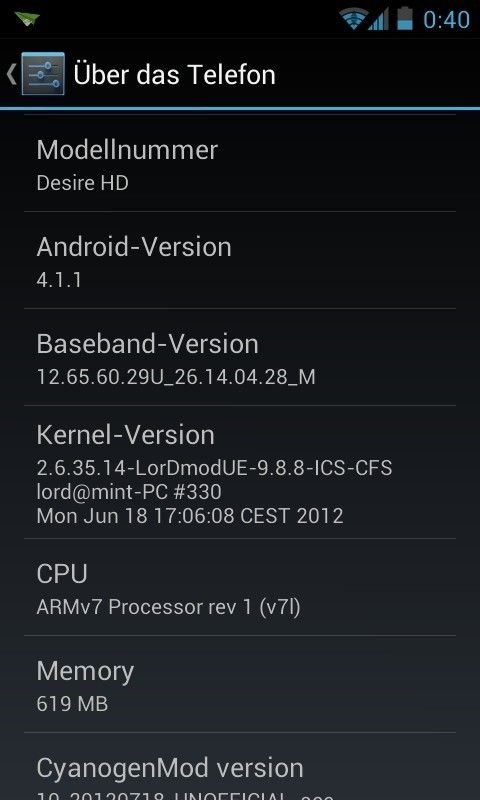
Task: Tap the Über das Telefon title
Action: coord(174,74)
